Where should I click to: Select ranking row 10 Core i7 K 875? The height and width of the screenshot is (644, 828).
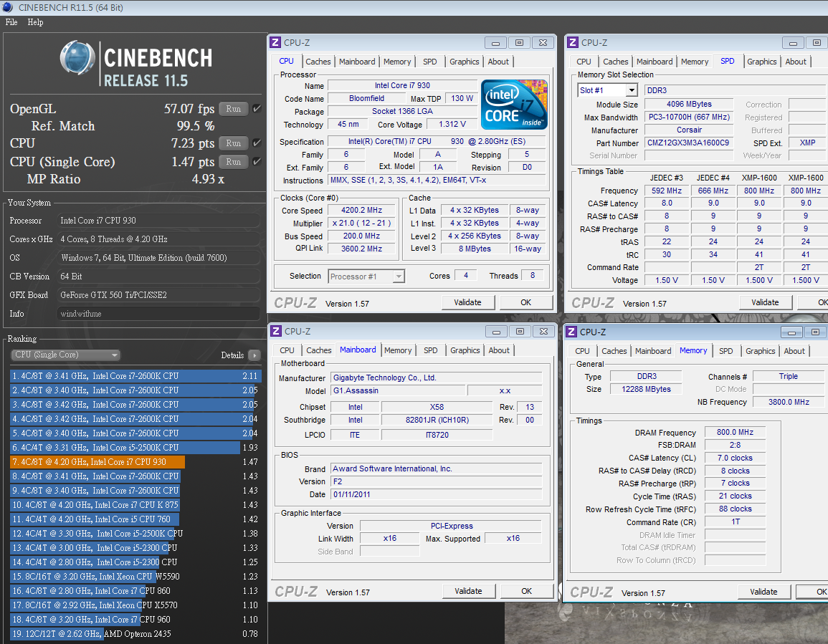134,505
